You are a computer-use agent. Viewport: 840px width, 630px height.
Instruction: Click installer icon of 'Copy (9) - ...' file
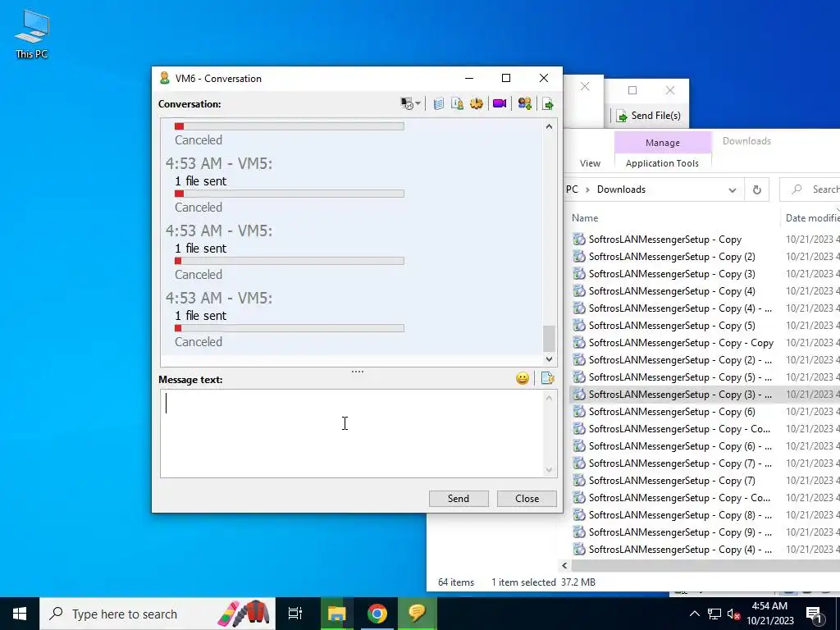point(578,532)
